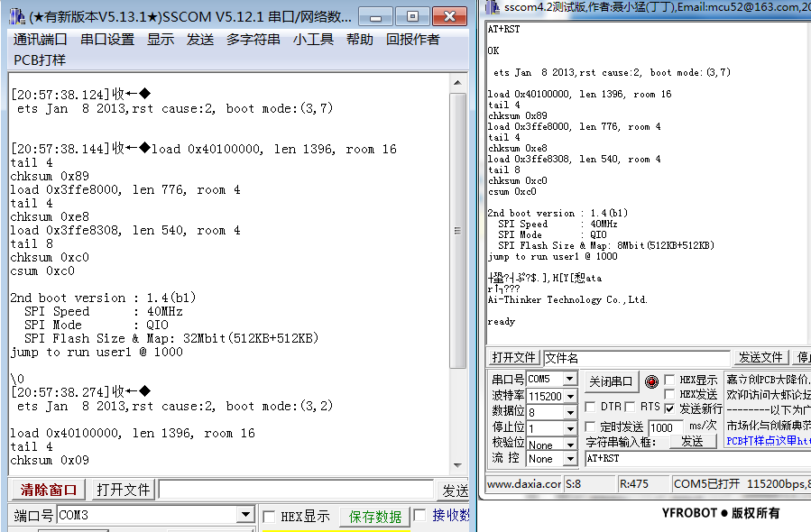This screenshot has height=532, width=811.
Task: Open the 小工具 menu
Action: (313, 39)
